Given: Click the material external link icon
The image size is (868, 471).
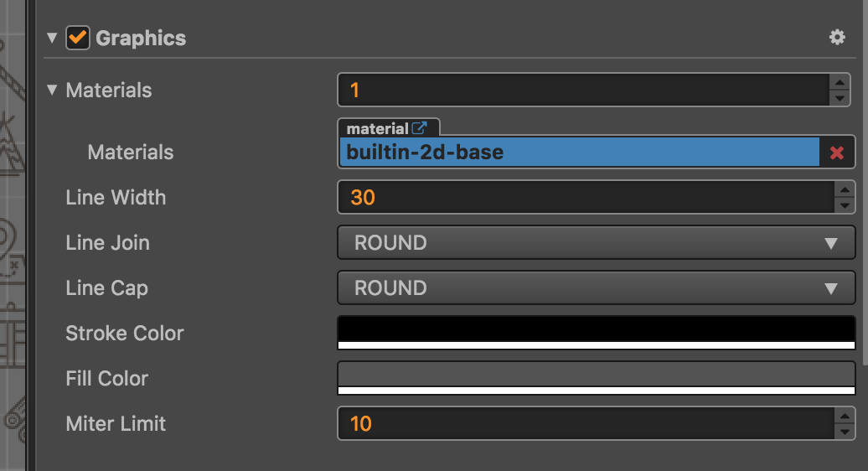Looking at the screenshot, I should click(420, 128).
